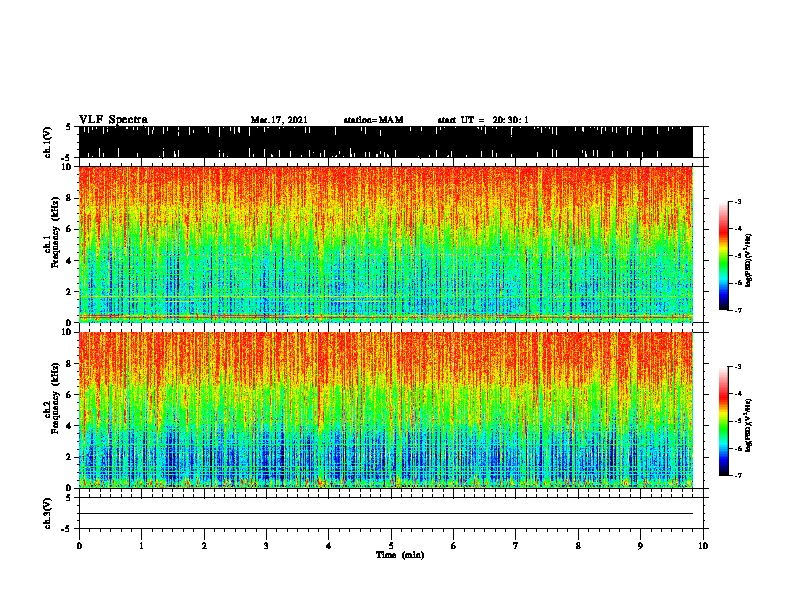This screenshot has width=792, height=612.
Task: Click the "-5" tick on the ch.1(V) axis
Action: [68, 158]
